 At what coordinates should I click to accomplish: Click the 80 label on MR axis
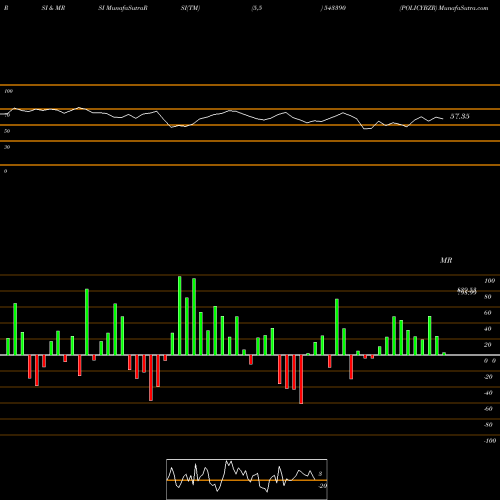click(488, 297)
